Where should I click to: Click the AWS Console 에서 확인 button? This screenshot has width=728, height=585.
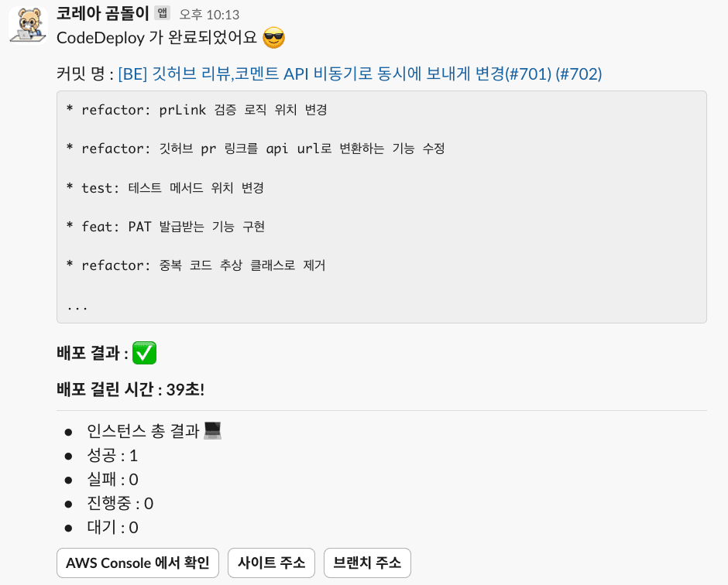coord(137,563)
